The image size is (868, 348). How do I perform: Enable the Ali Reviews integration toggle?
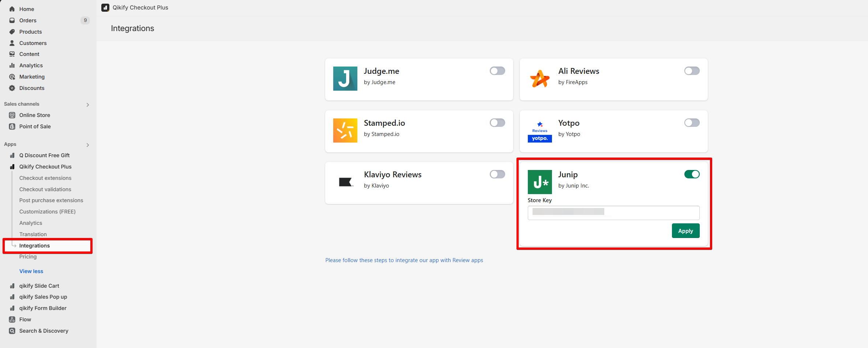point(692,71)
